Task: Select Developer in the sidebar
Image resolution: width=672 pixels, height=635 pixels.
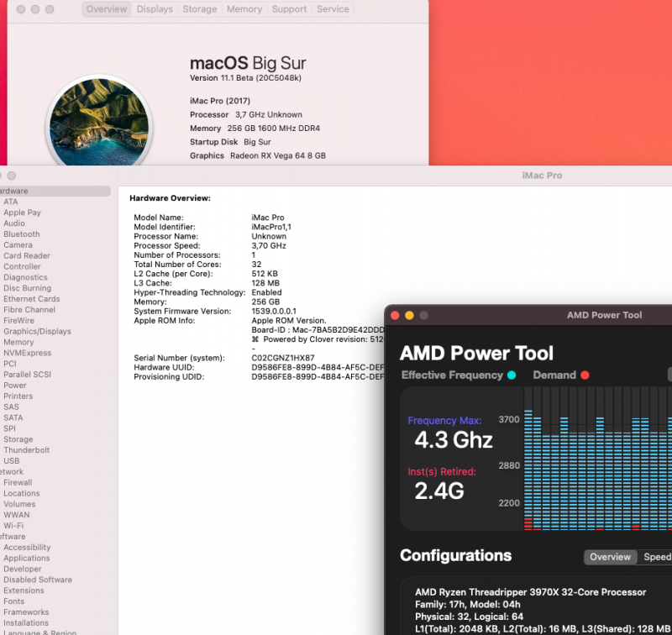Action: (23, 569)
